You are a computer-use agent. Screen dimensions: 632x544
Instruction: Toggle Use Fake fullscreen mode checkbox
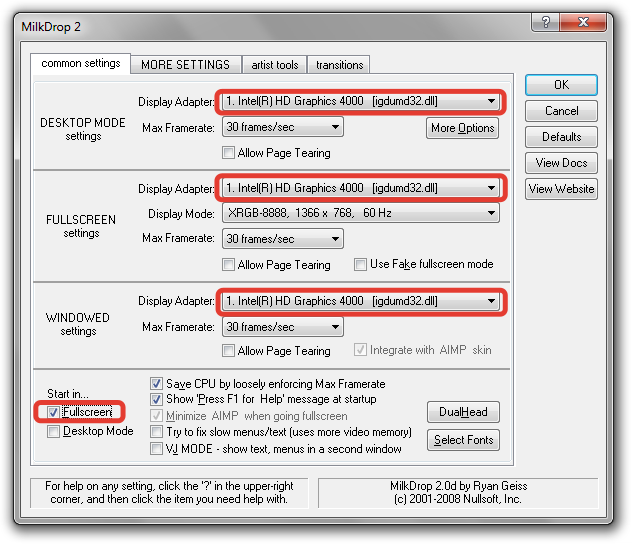pos(361,265)
